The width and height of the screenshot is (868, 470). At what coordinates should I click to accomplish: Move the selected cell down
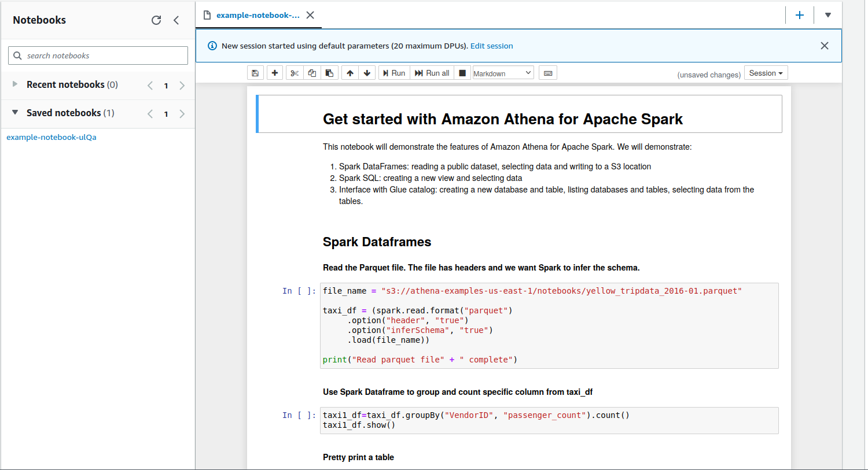(367, 73)
